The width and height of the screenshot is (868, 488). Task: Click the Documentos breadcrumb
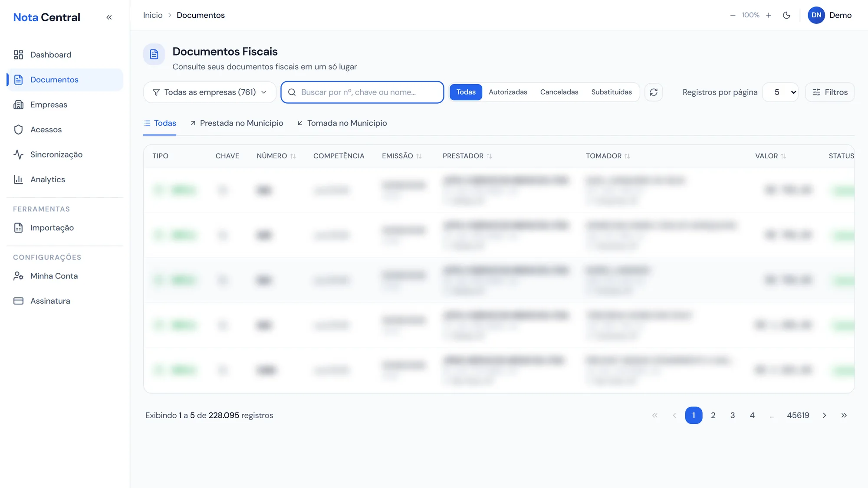[201, 15]
